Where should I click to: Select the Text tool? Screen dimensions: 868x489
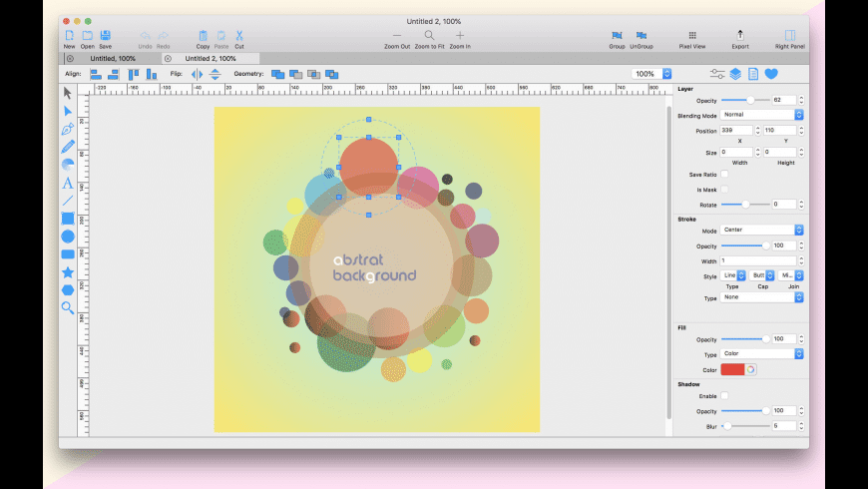pos(68,183)
